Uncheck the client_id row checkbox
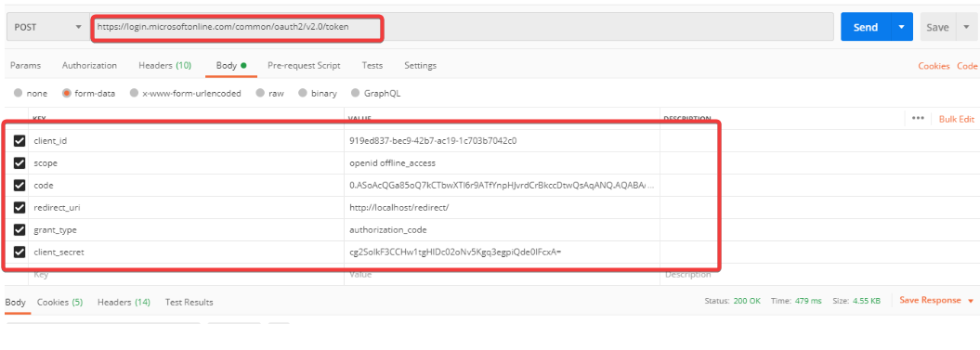 pyautogui.click(x=20, y=141)
